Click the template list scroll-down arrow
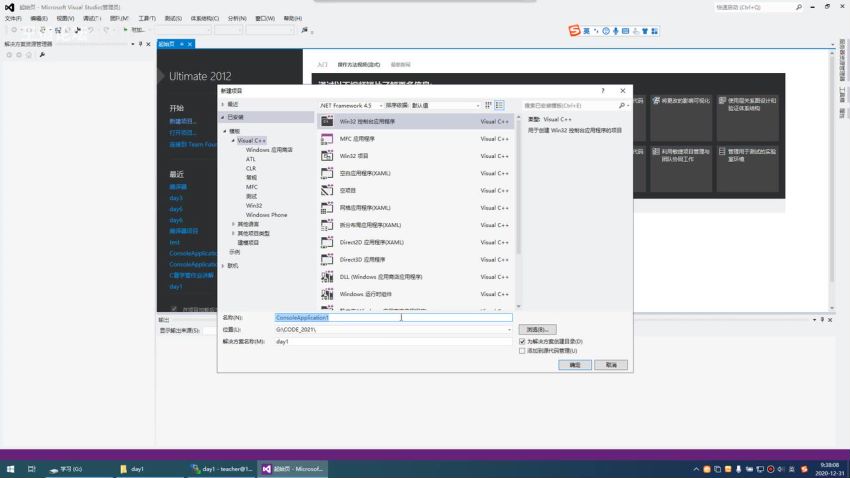850x478 pixels. [518, 307]
